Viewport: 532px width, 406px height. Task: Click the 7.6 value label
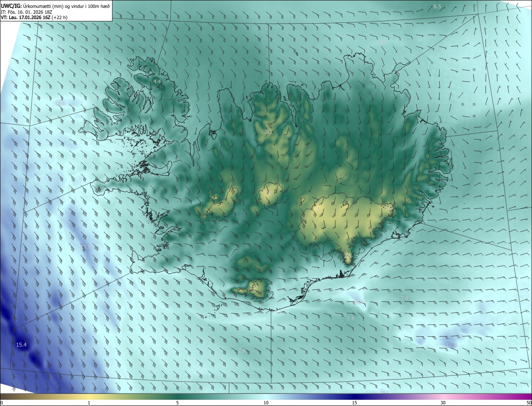[404, 298]
